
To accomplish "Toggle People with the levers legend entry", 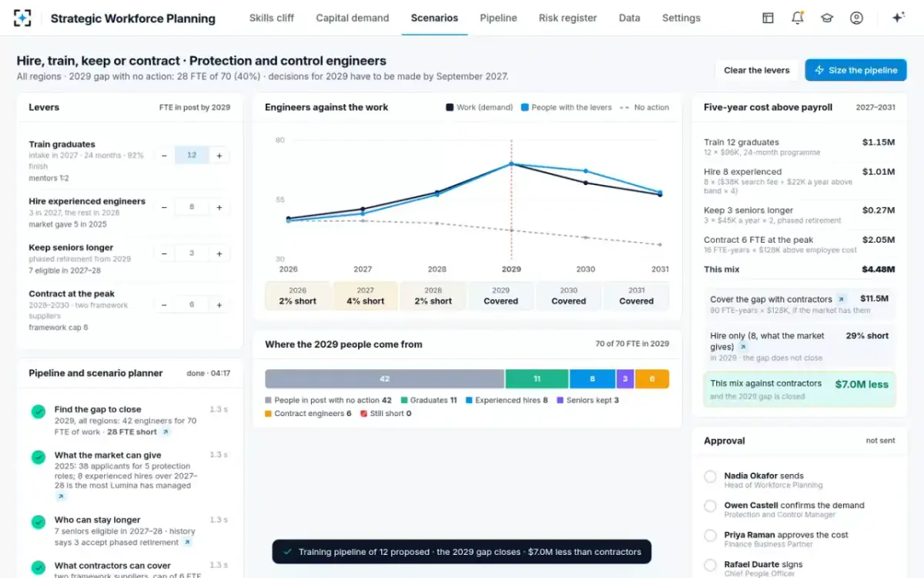I will click(x=566, y=107).
